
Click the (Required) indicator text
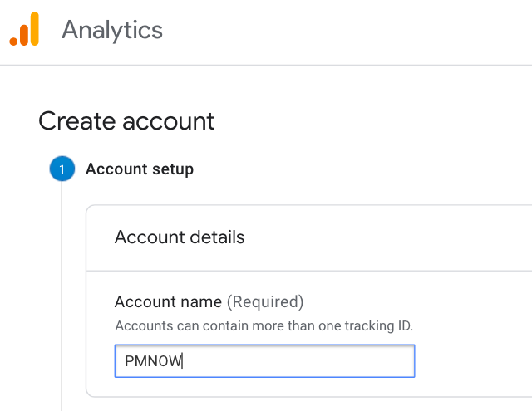(265, 301)
